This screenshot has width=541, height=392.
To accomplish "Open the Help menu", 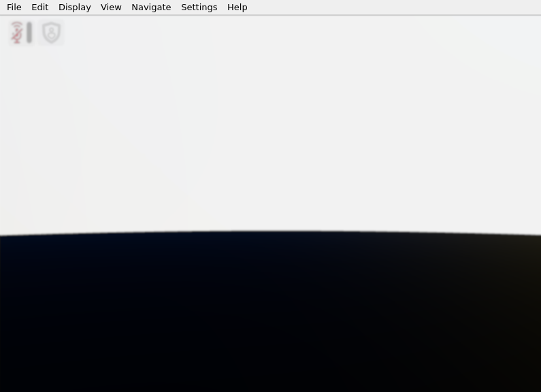I will click(237, 7).
